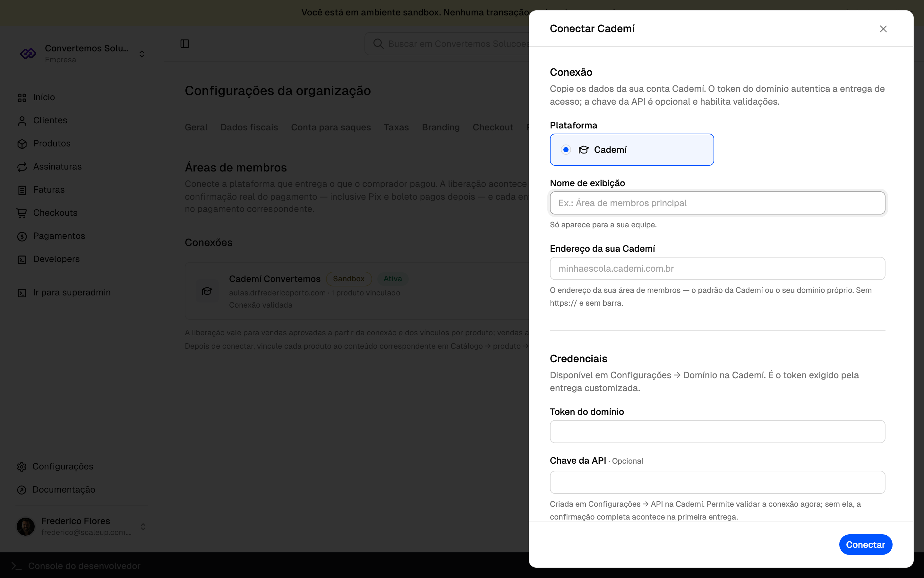The height and width of the screenshot is (578, 924).
Task: Expand the Convertemos Solu... organization switcher
Action: click(142, 54)
